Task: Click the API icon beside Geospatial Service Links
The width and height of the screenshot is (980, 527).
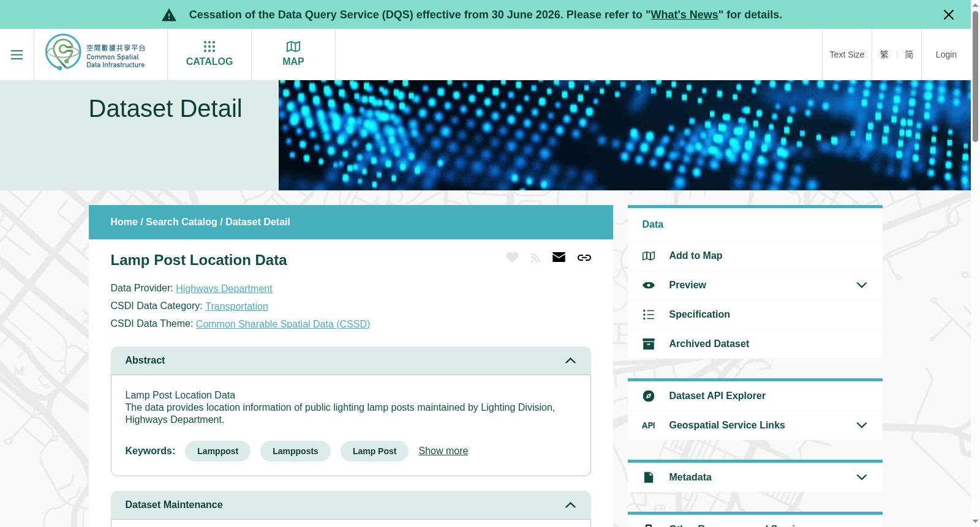Action: (x=649, y=425)
